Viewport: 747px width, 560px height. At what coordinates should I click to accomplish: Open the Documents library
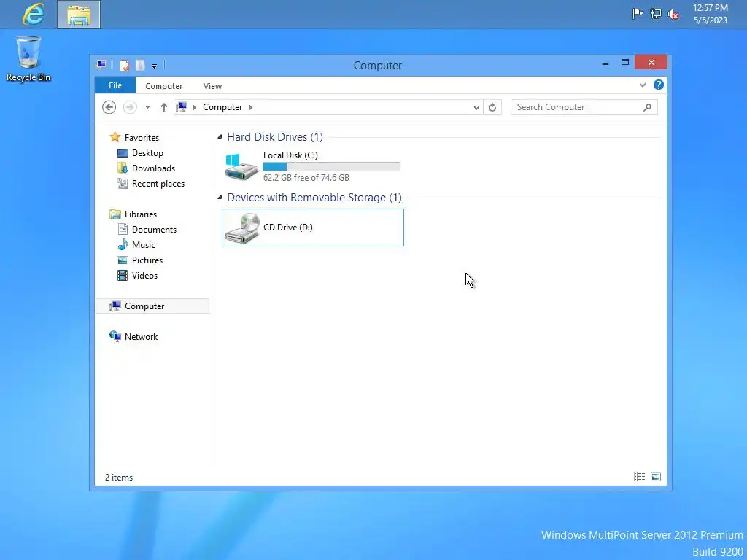pos(154,230)
